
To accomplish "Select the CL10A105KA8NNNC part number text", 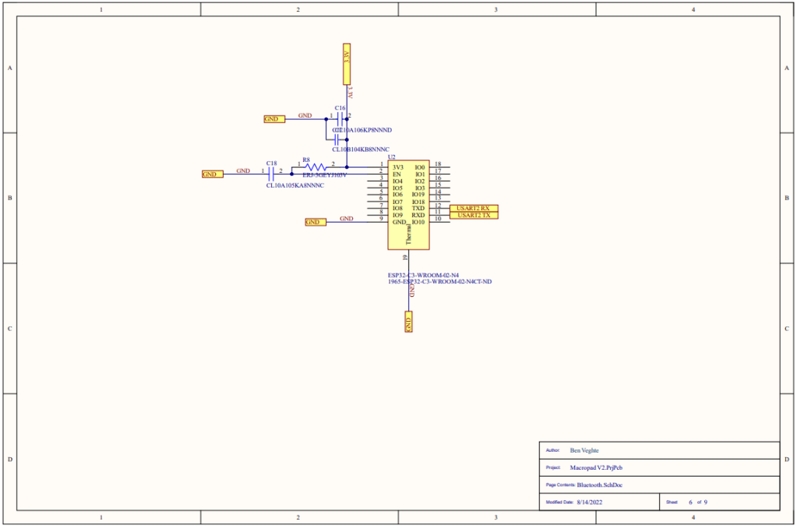I will [x=294, y=185].
